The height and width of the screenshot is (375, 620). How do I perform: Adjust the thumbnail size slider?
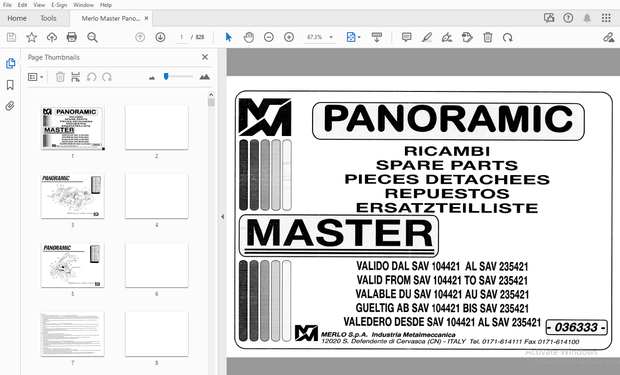166,76
